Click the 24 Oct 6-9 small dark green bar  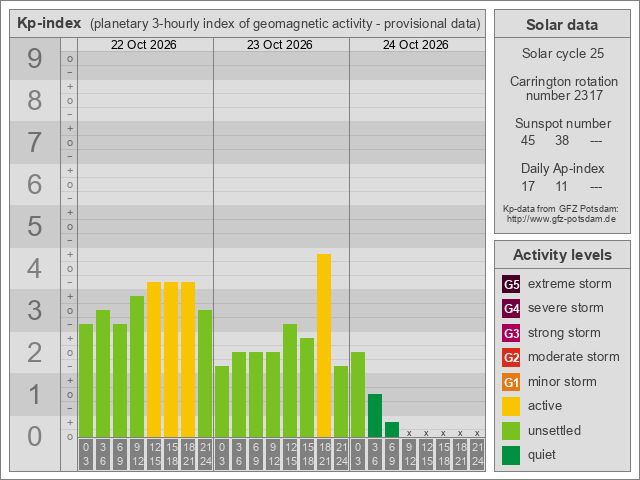[392, 429]
